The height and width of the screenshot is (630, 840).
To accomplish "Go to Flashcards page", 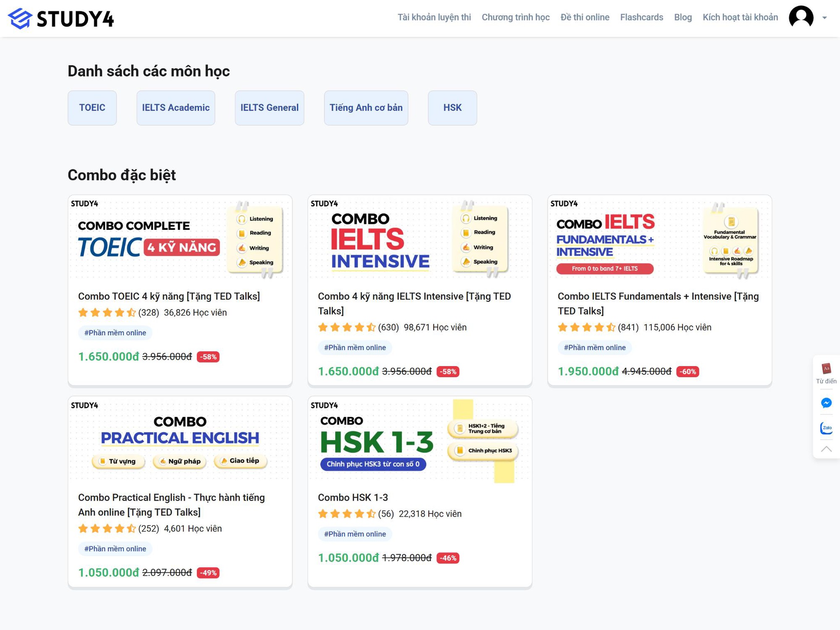I will [641, 17].
